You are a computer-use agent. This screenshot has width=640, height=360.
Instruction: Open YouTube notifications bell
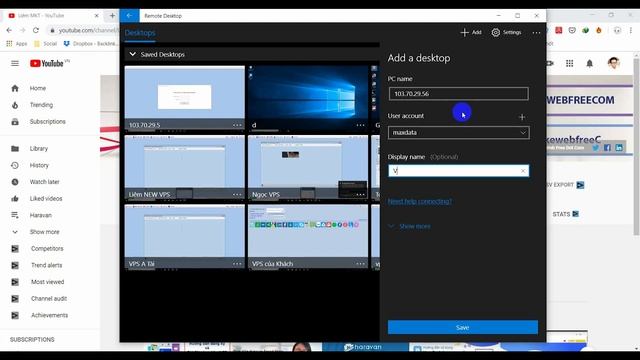pyautogui.click(x=589, y=63)
